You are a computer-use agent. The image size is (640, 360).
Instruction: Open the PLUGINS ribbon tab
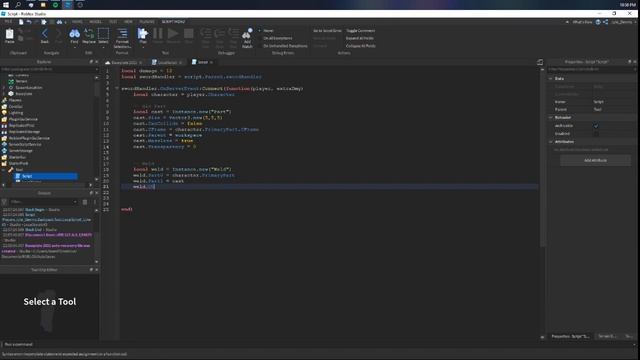[x=147, y=22]
